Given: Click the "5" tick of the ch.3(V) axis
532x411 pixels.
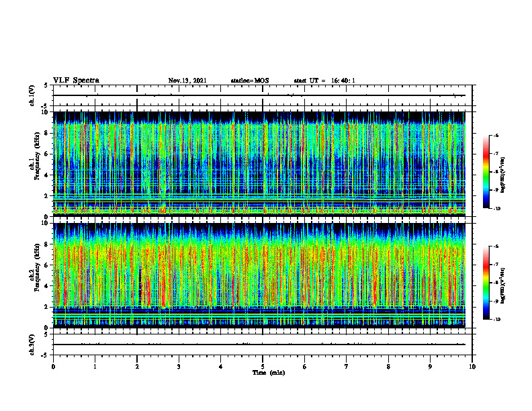Looking at the screenshot, I should pyautogui.click(x=46, y=334).
